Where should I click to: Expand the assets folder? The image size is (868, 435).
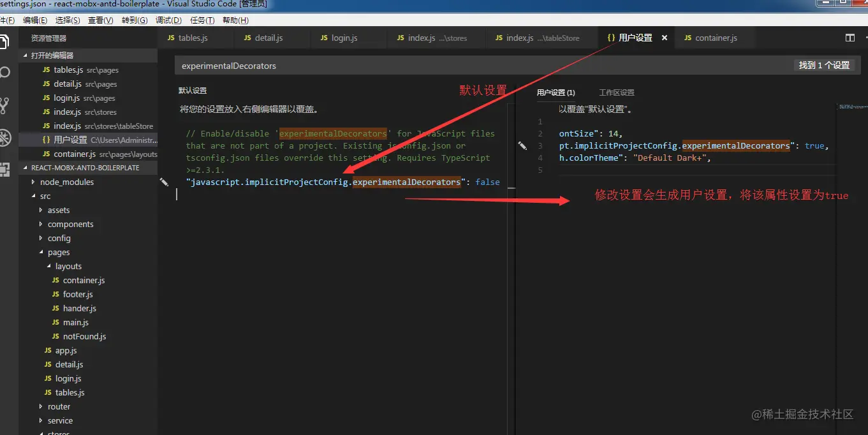[x=88, y=210]
